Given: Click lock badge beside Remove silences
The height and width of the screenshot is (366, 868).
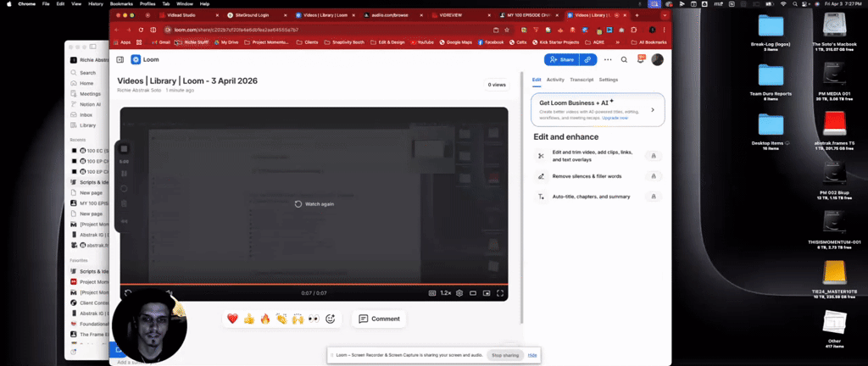Looking at the screenshot, I should (x=654, y=176).
